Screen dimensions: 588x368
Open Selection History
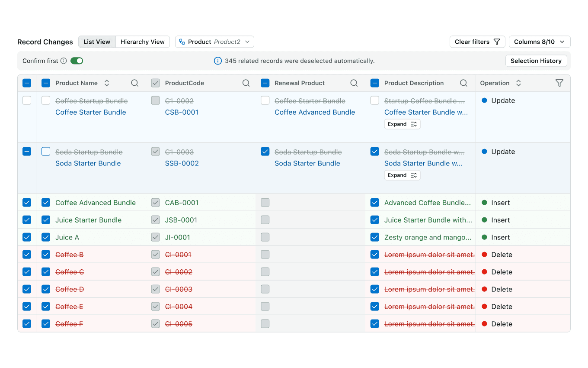(x=536, y=61)
